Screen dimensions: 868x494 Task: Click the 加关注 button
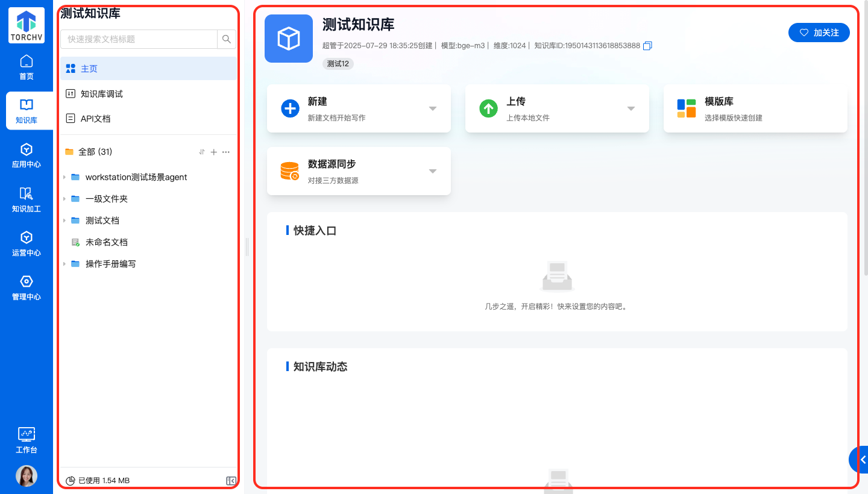(819, 33)
